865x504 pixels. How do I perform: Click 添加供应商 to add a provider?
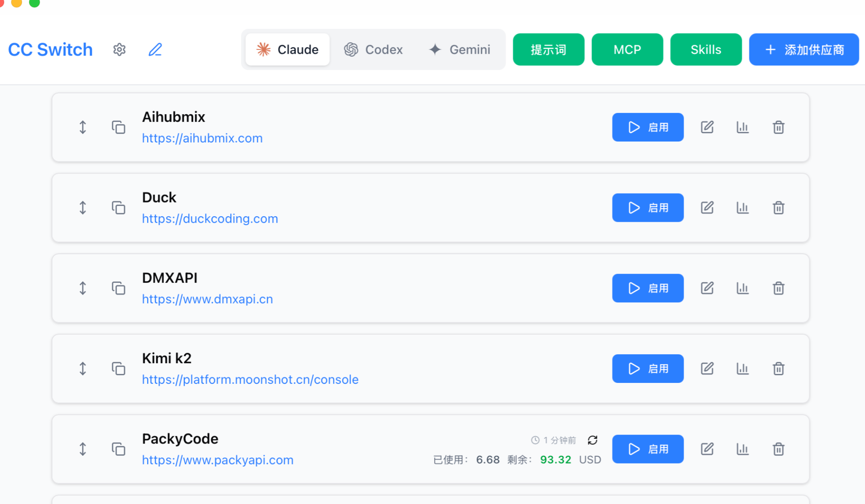click(804, 49)
